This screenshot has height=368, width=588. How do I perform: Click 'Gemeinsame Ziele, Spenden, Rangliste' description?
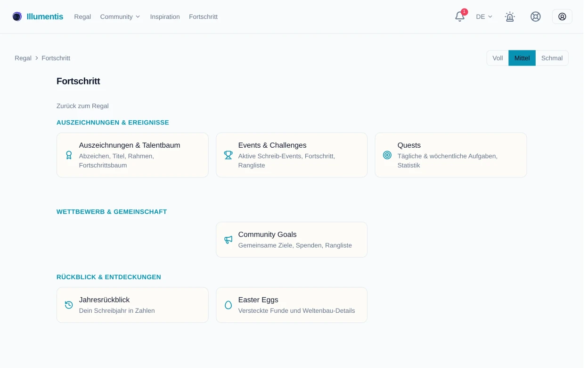[x=295, y=245]
